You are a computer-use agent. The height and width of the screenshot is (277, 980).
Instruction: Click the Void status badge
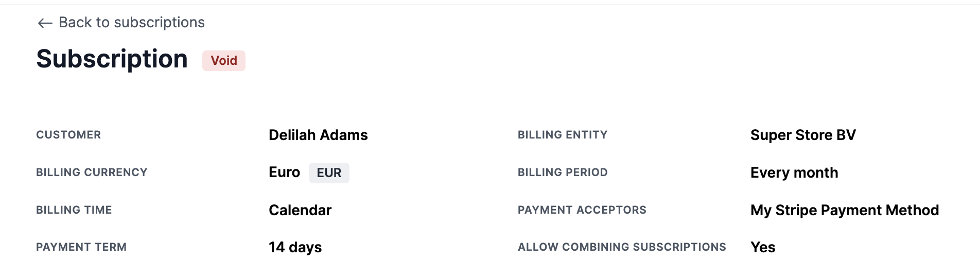(224, 61)
